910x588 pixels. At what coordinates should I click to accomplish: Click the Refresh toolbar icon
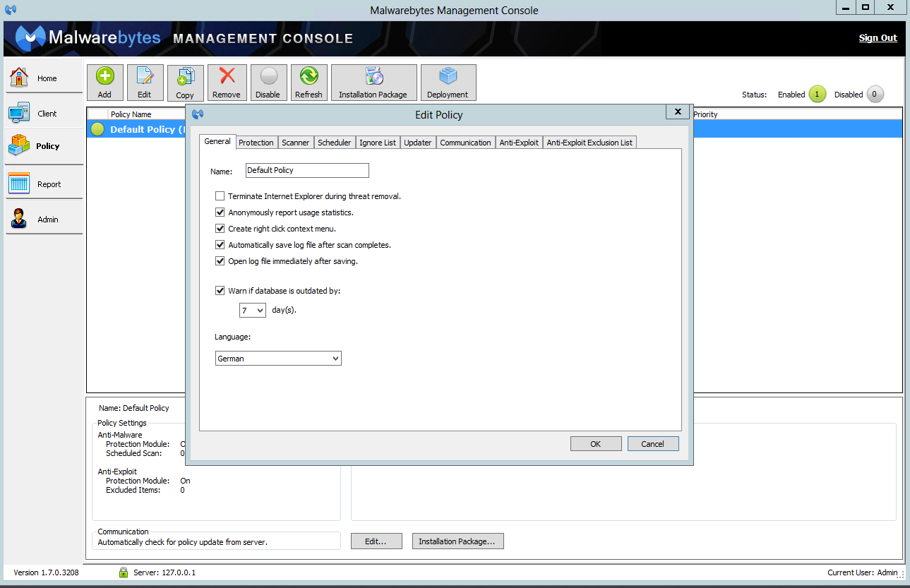tap(309, 76)
